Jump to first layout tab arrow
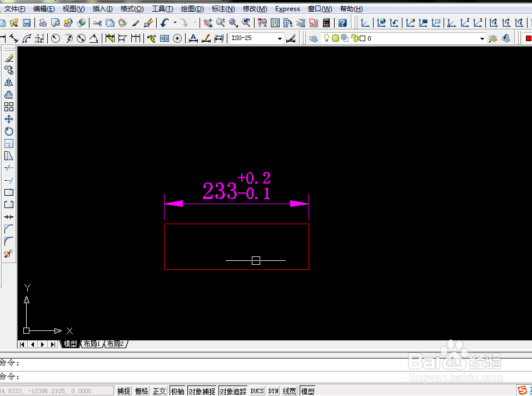 pyautogui.click(x=22, y=344)
